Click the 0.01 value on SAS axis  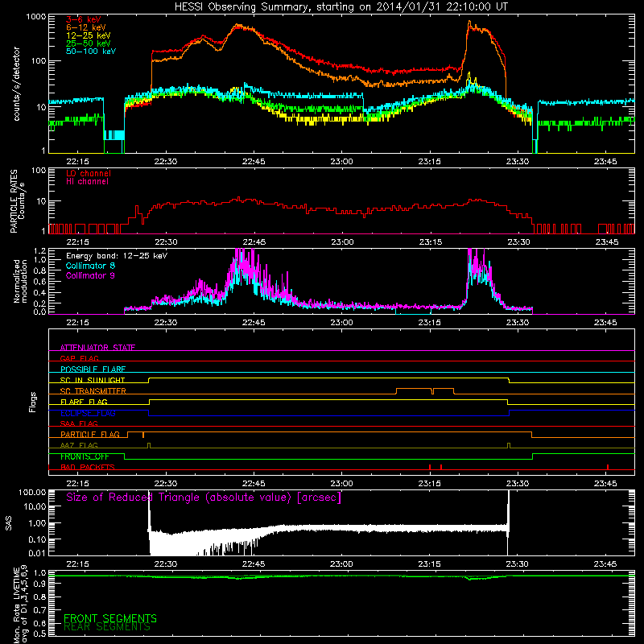[37, 553]
